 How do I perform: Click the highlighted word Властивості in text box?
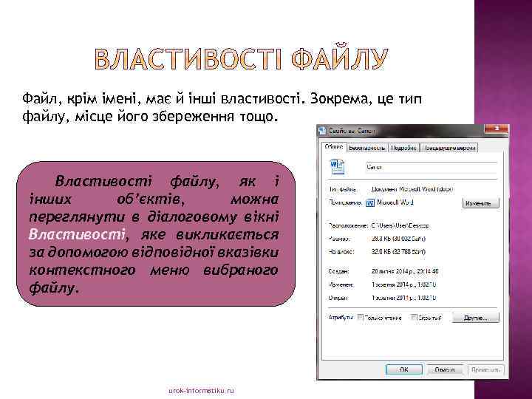tap(77, 234)
